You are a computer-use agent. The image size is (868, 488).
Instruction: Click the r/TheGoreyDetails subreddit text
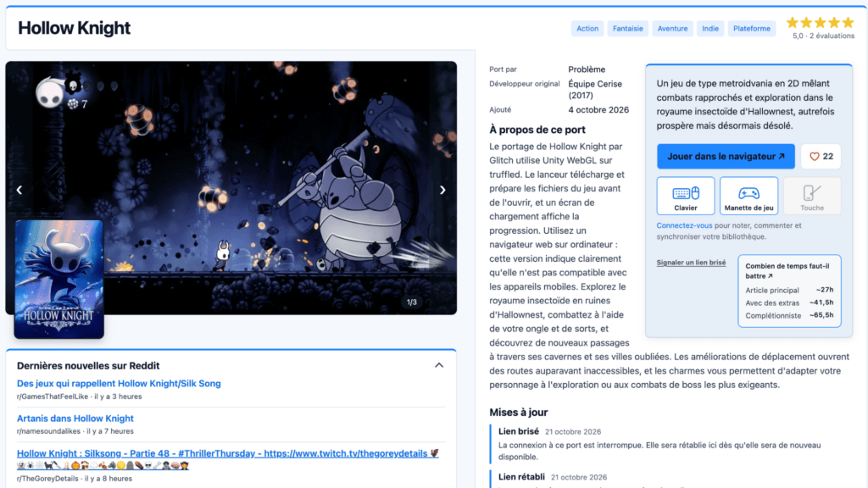(47, 479)
